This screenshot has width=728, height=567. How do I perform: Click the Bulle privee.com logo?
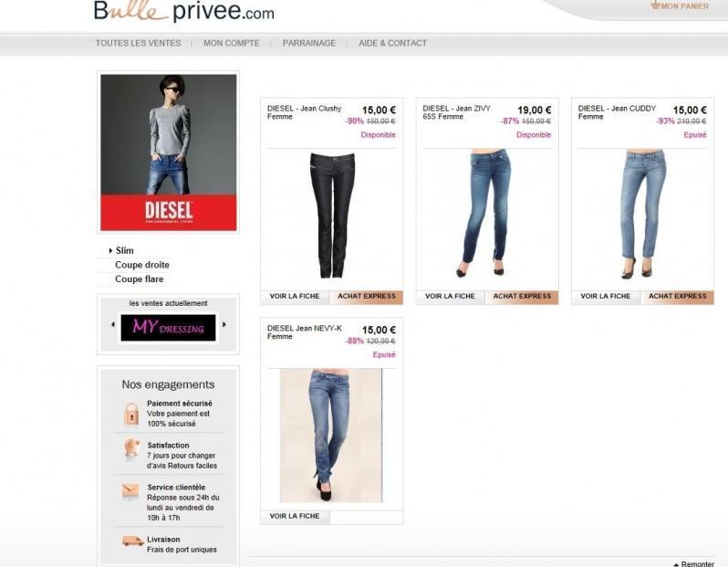(184, 11)
